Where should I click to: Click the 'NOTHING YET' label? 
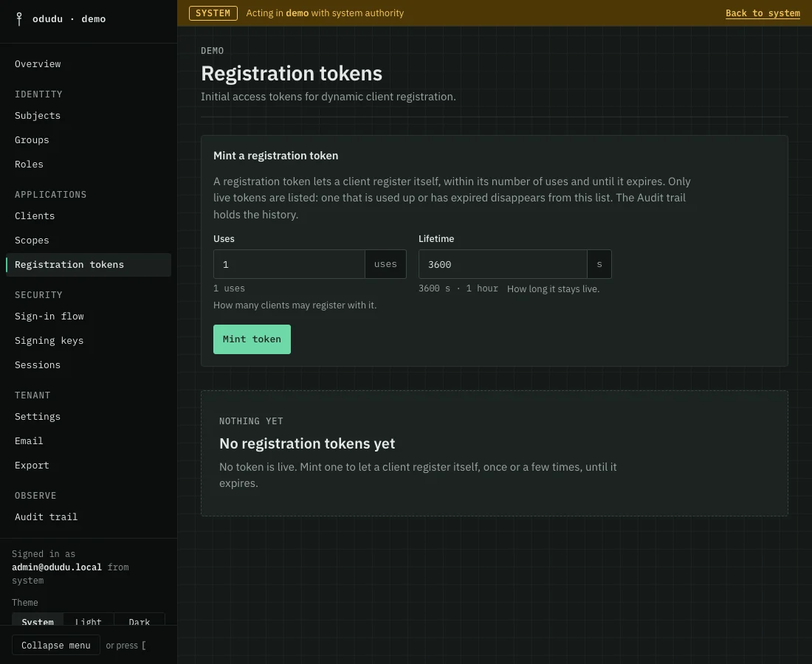(251, 421)
